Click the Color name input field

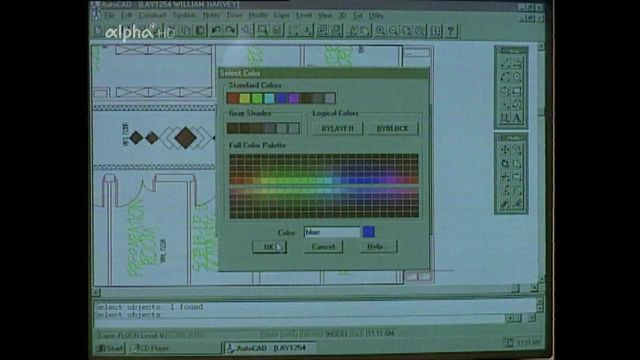(332, 232)
